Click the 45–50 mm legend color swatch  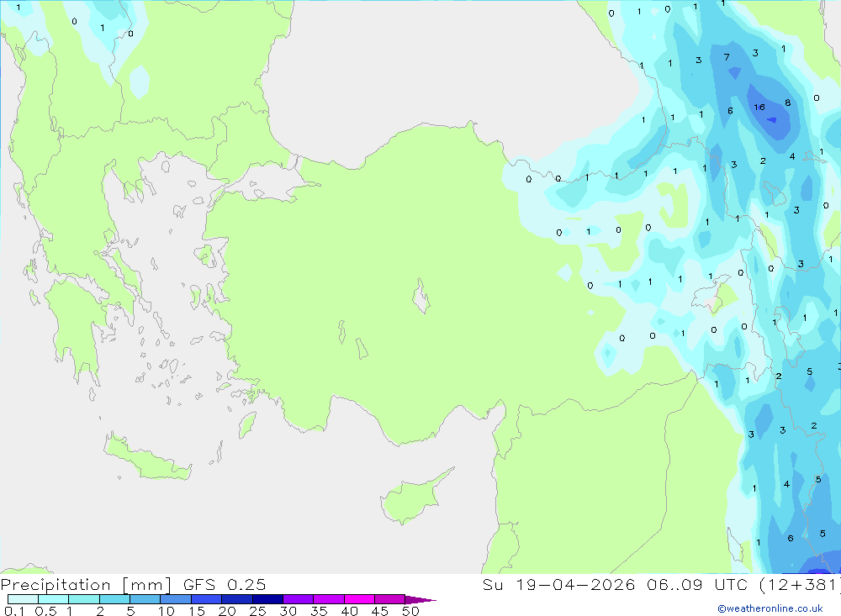click(390, 599)
